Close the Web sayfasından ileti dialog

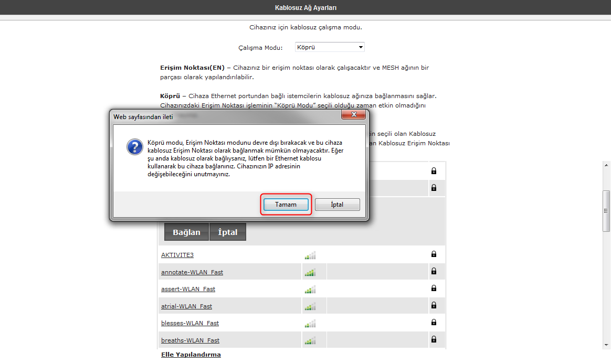click(353, 115)
